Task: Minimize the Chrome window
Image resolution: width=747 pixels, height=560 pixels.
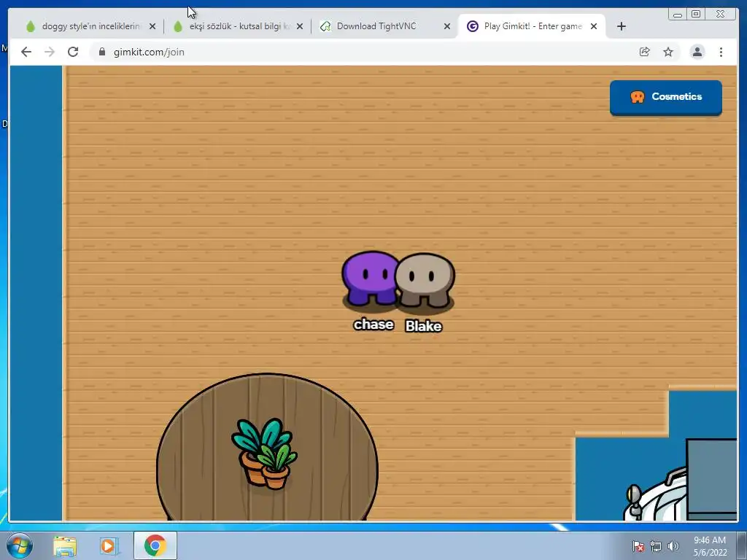Action: point(678,15)
